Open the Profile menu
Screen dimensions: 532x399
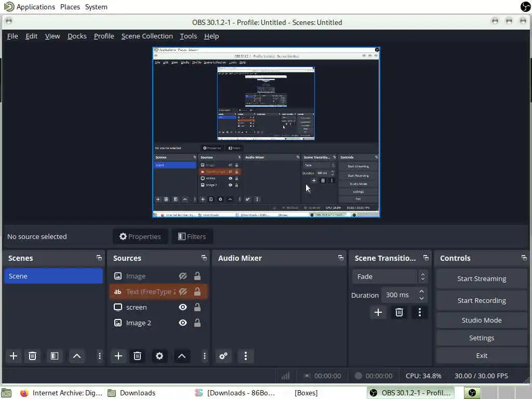104,36
